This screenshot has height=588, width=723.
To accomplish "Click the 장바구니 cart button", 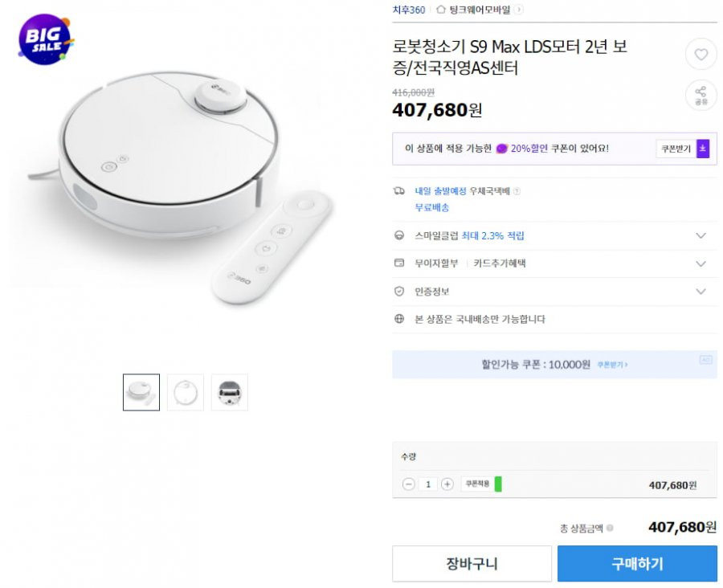I will click(472, 564).
